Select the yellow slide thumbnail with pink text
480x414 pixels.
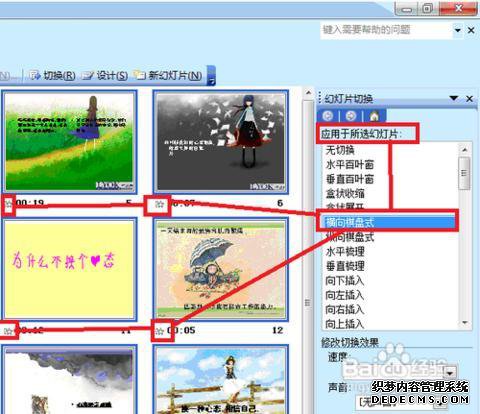tap(69, 269)
